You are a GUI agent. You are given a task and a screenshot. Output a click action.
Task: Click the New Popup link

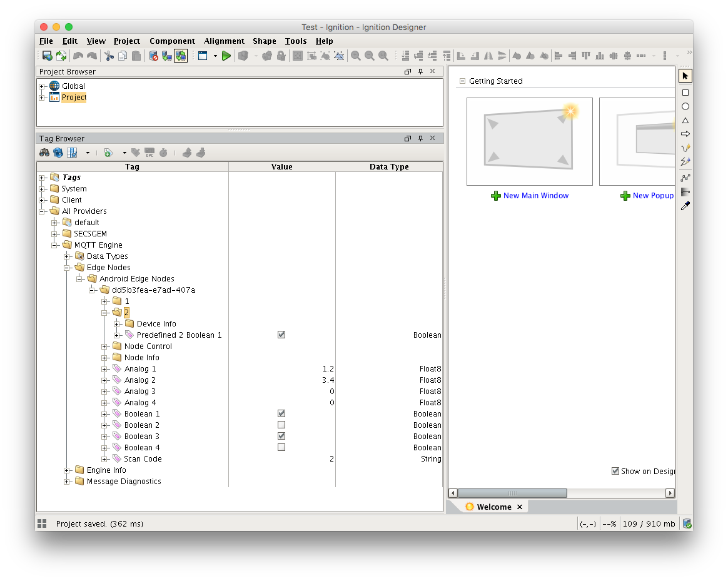[x=653, y=196]
